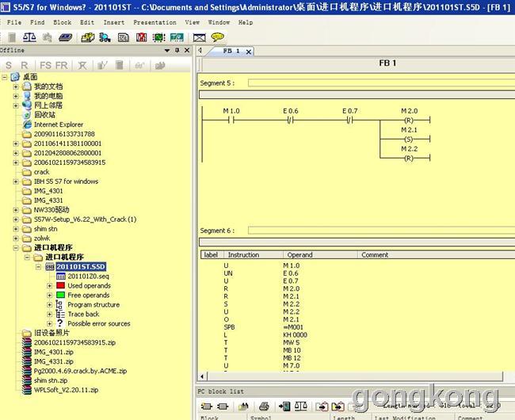Viewport: 515px width, 420px height.
Task: Select the M 1.0 contact in ladder diagram
Action: point(231,120)
